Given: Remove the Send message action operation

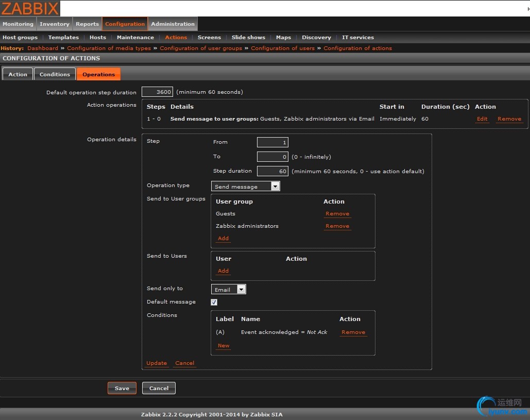Looking at the screenshot, I should coord(509,119).
